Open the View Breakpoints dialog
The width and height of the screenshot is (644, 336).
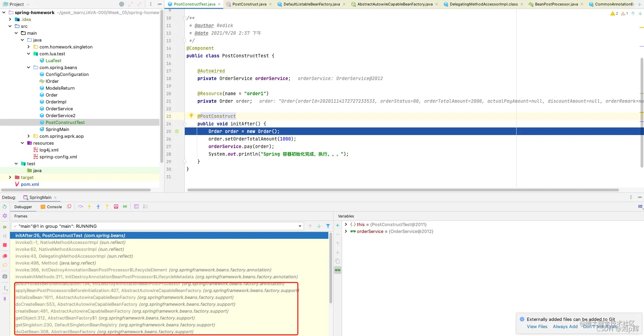[4, 256]
